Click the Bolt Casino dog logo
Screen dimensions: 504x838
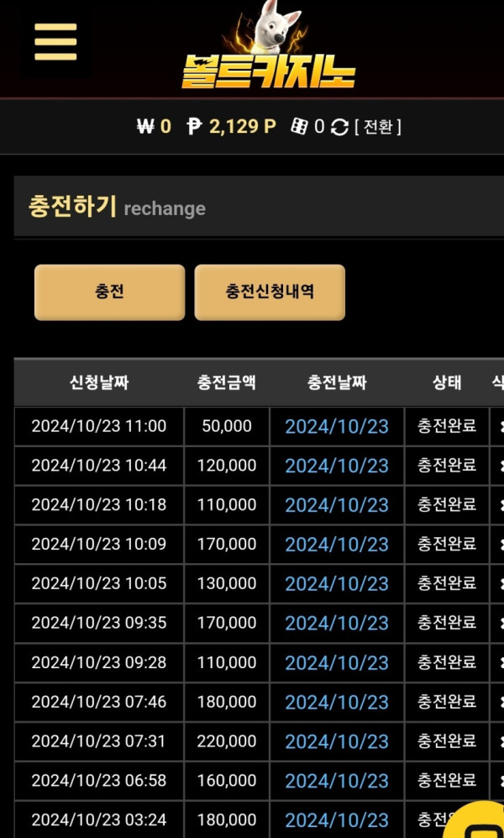(x=269, y=45)
